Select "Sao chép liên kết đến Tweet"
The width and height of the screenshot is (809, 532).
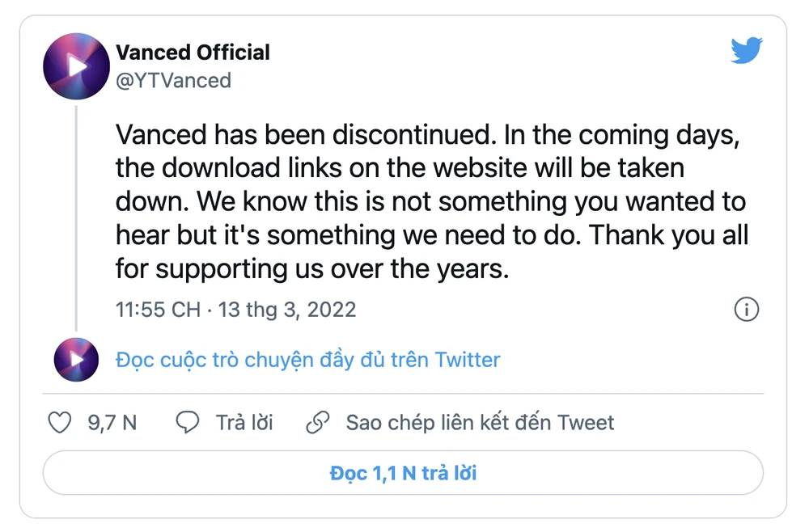click(481, 422)
